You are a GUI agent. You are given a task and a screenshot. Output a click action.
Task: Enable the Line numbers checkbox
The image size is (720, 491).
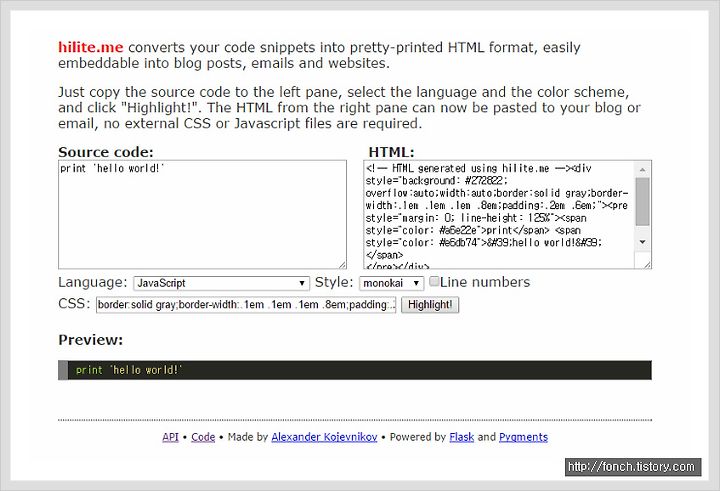coord(434,282)
